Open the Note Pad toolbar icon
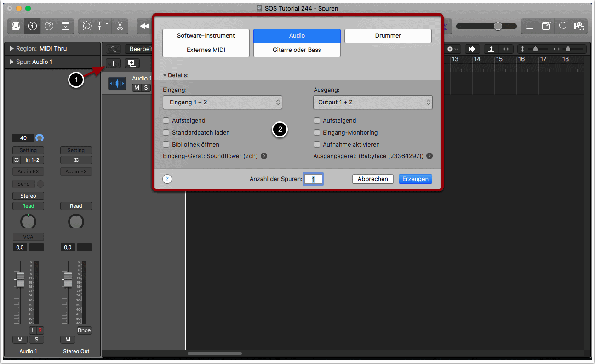595x364 pixels. (x=546, y=26)
